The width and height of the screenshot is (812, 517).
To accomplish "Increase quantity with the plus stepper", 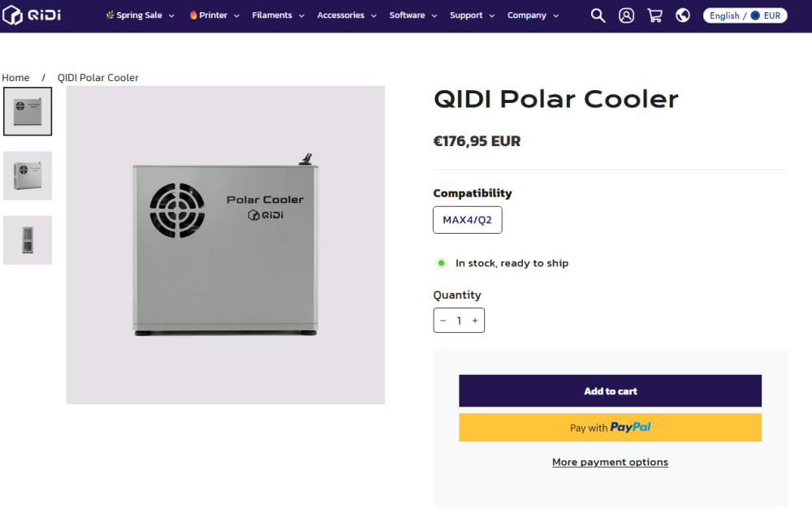I will pyautogui.click(x=474, y=320).
